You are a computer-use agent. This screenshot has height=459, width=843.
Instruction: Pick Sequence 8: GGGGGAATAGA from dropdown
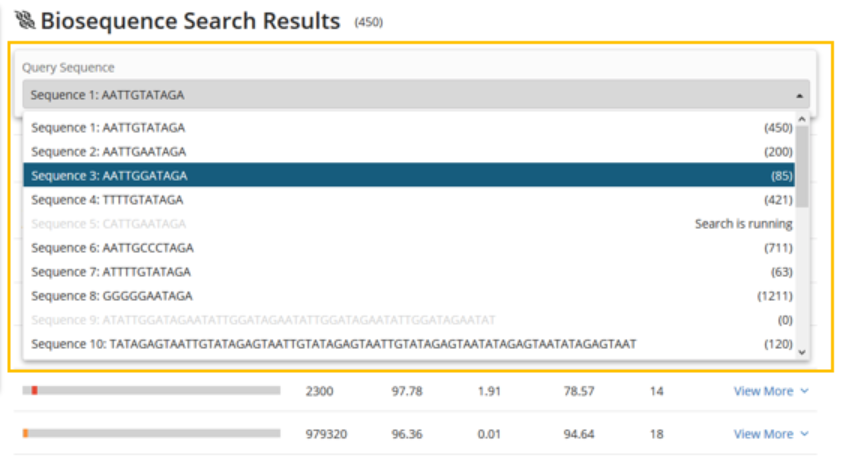click(x=112, y=296)
